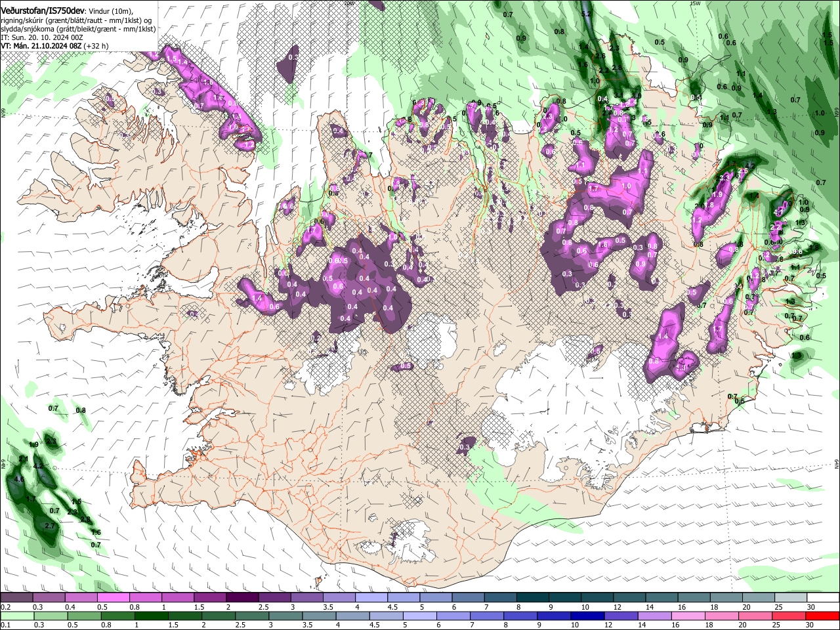Click the palest green 0.1–0.3 rain legend swatch
The width and height of the screenshot is (840, 630).
coord(16,616)
